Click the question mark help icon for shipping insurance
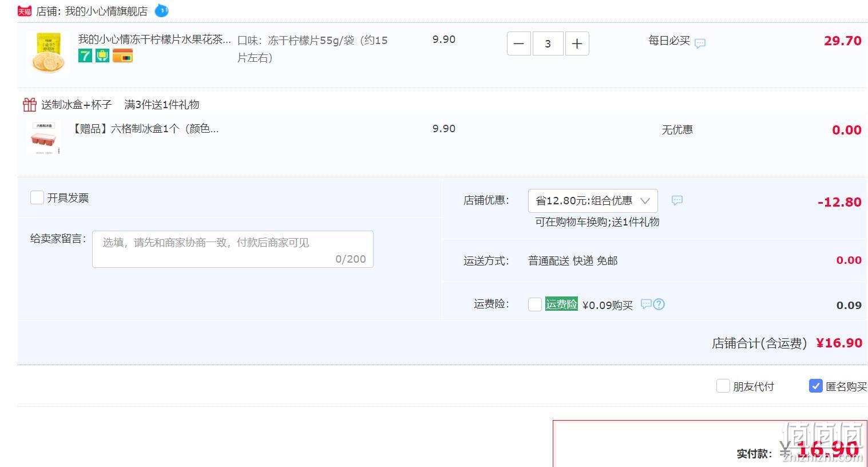The height and width of the screenshot is (467, 868). [x=659, y=304]
